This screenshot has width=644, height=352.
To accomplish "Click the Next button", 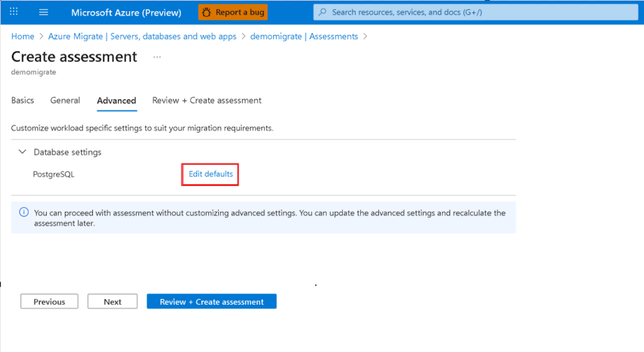I will pyautogui.click(x=113, y=302).
